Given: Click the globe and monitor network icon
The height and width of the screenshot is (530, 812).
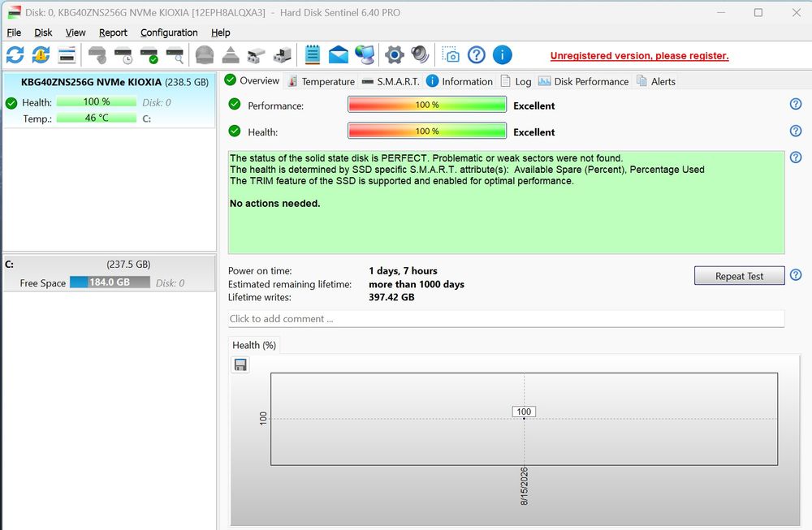Looking at the screenshot, I should [365, 55].
